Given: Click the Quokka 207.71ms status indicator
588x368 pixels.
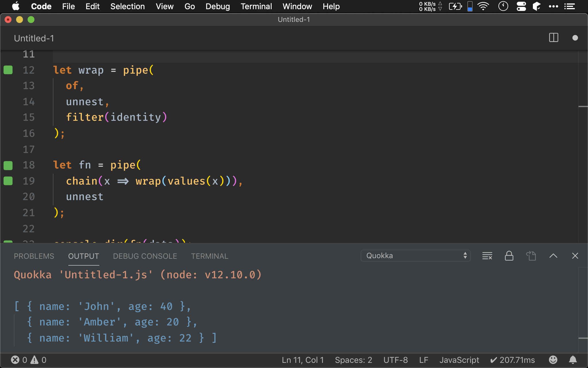Looking at the screenshot, I should (x=512, y=360).
